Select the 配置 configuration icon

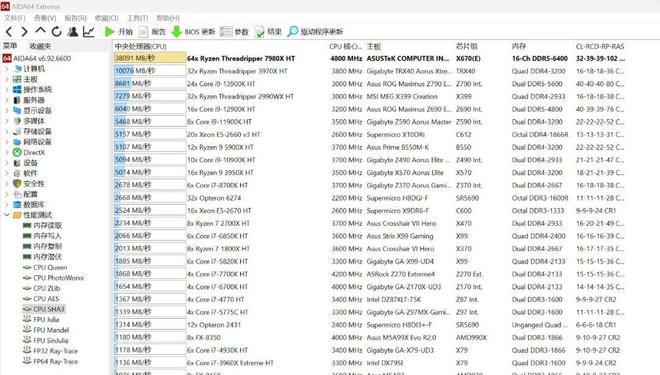click(x=17, y=194)
